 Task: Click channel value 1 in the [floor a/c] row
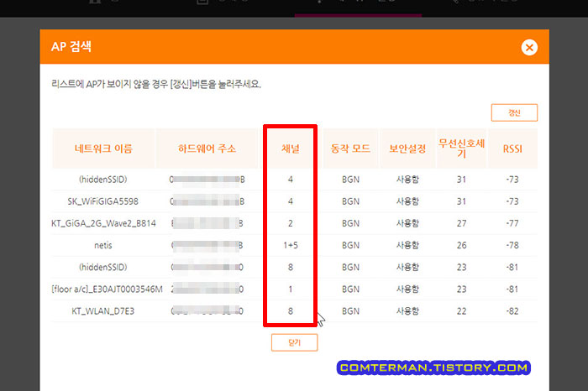pos(291,289)
